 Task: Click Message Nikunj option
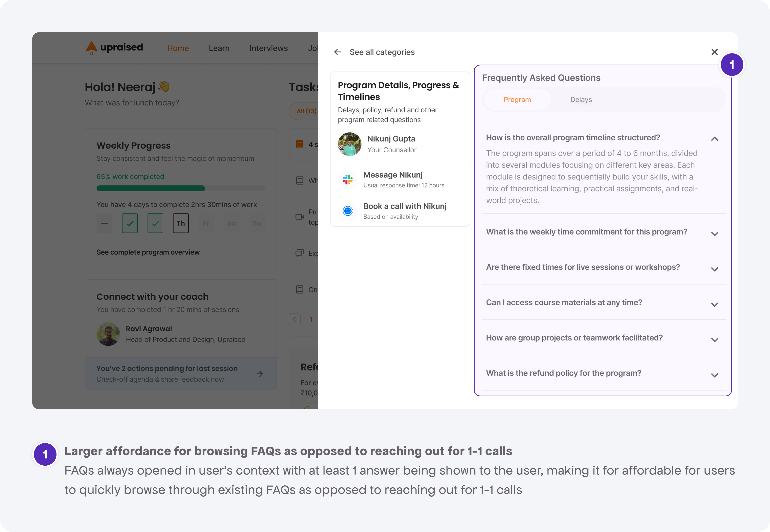400,180
